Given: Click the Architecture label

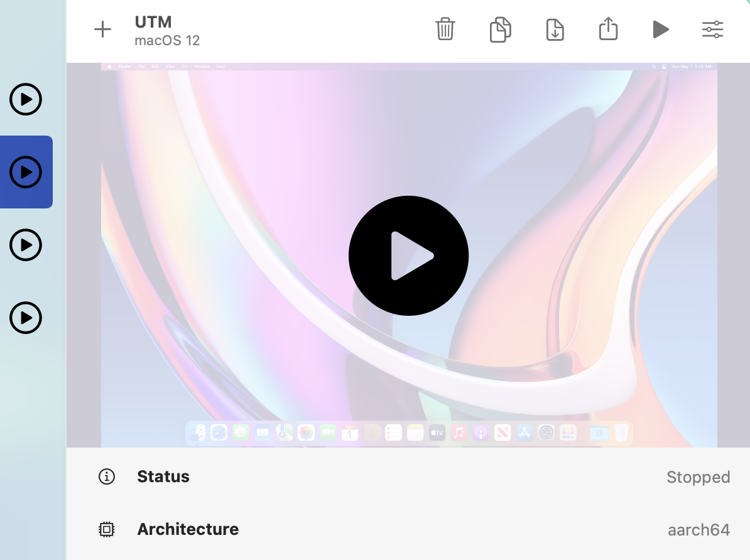Looking at the screenshot, I should (x=188, y=529).
